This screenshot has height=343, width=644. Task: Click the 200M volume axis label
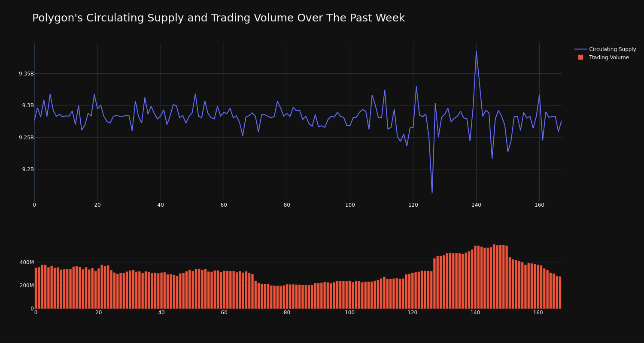(27, 286)
